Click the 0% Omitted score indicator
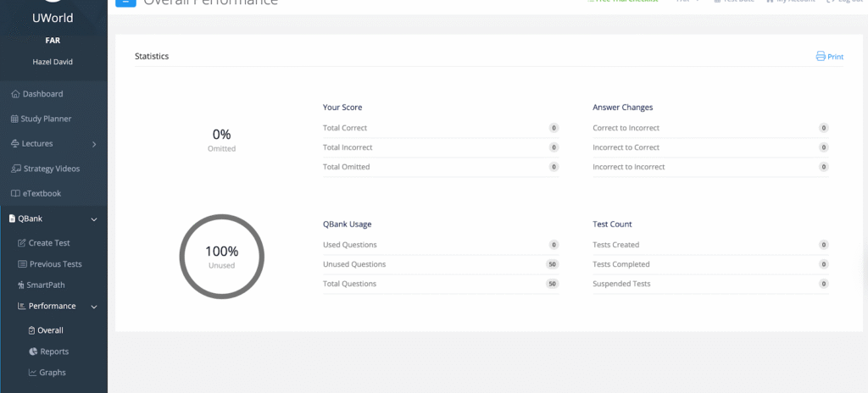Screen dimensions: 868x393 [x=221, y=140]
